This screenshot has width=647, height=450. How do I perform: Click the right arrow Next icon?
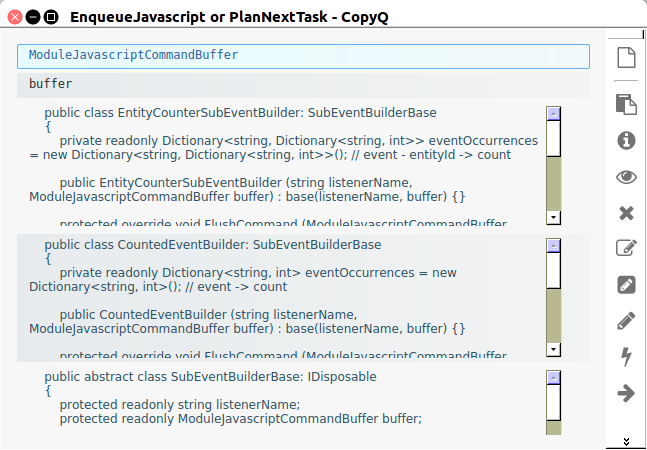pyautogui.click(x=626, y=393)
